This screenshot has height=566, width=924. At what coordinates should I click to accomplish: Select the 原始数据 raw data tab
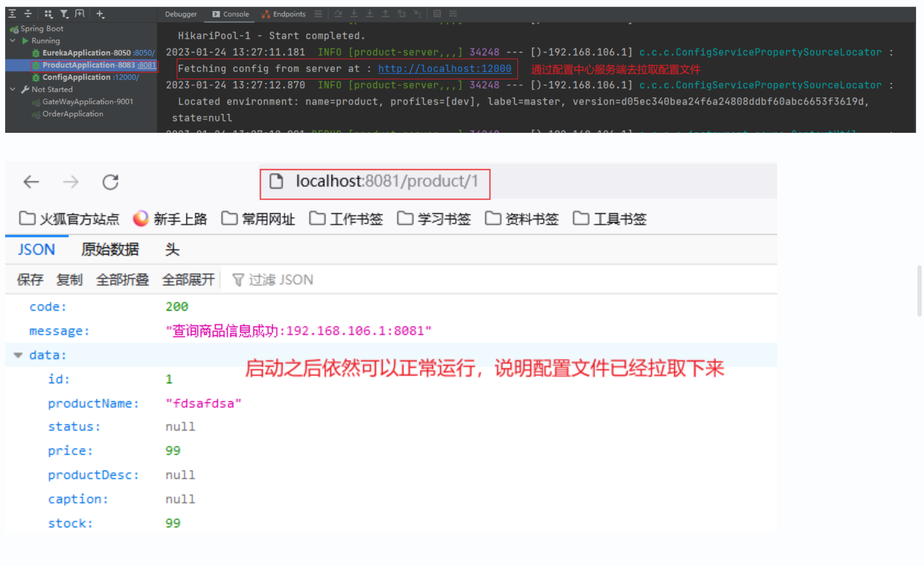(110, 249)
